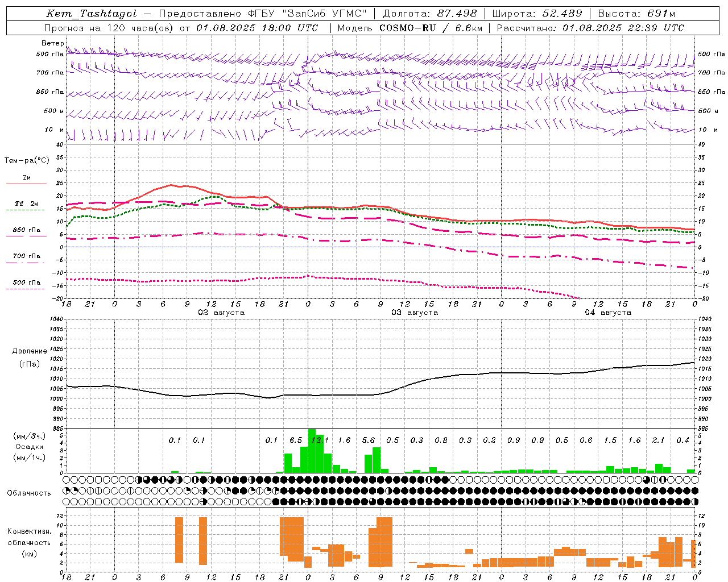Click the forecast start 01.08.2025 18:00 UTC
This screenshot has width=728, height=582.
pyautogui.click(x=257, y=28)
